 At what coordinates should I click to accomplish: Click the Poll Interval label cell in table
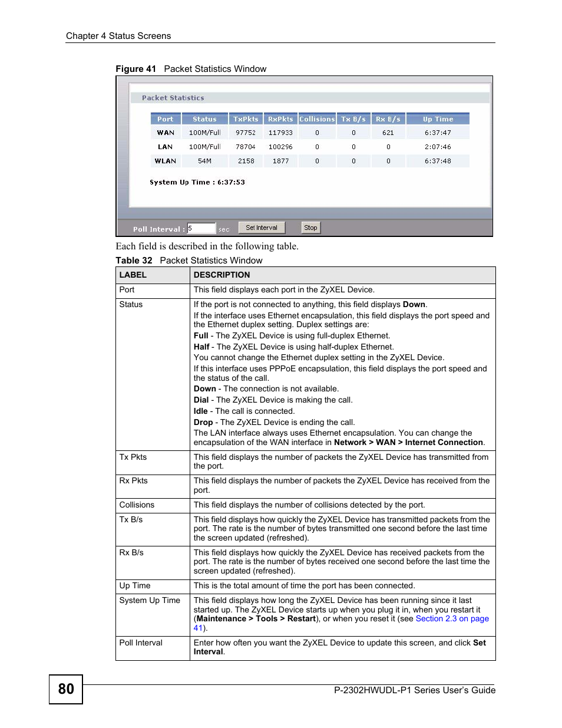pos(153,648)
